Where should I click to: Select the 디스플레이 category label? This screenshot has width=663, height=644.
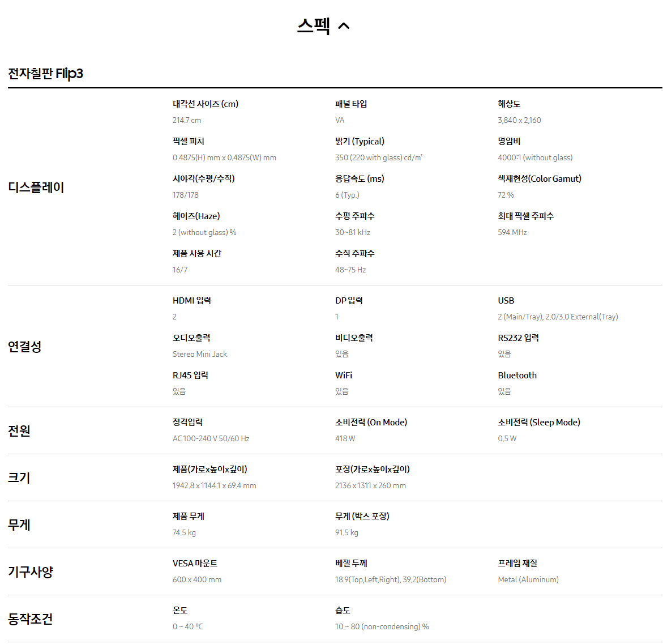pos(36,187)
